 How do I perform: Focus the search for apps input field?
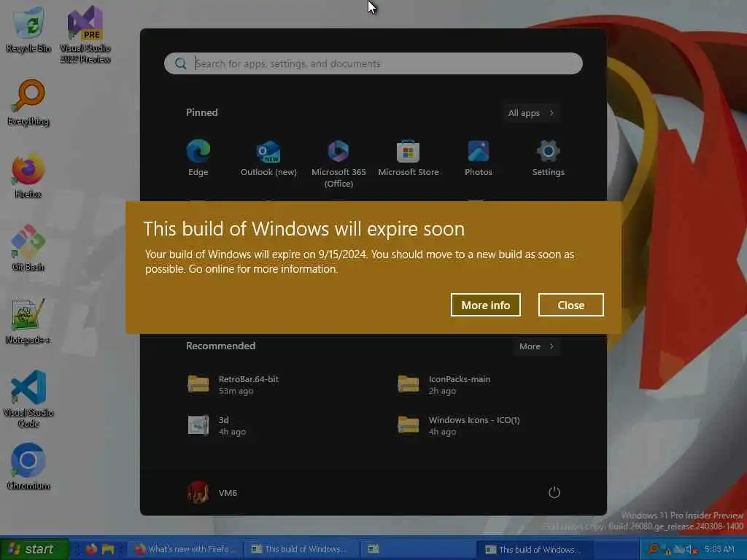(373, 63)
